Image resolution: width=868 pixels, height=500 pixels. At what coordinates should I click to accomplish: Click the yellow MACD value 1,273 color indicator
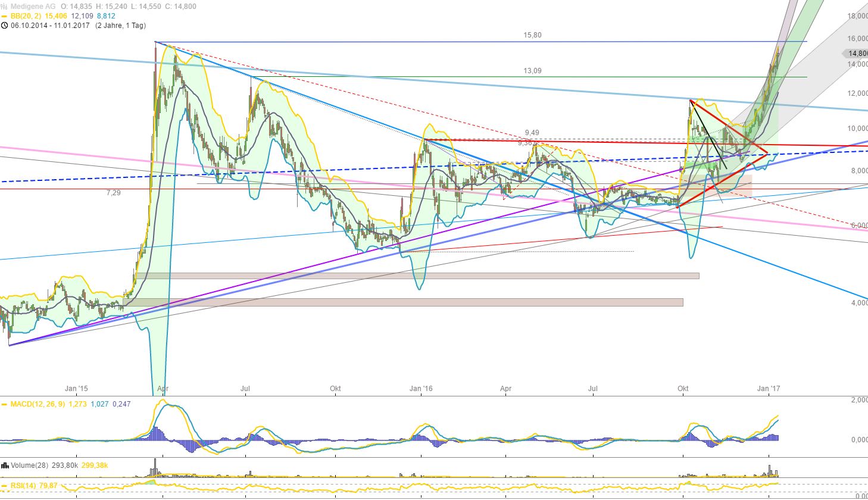pyautogui.click(x=77, y=404)
